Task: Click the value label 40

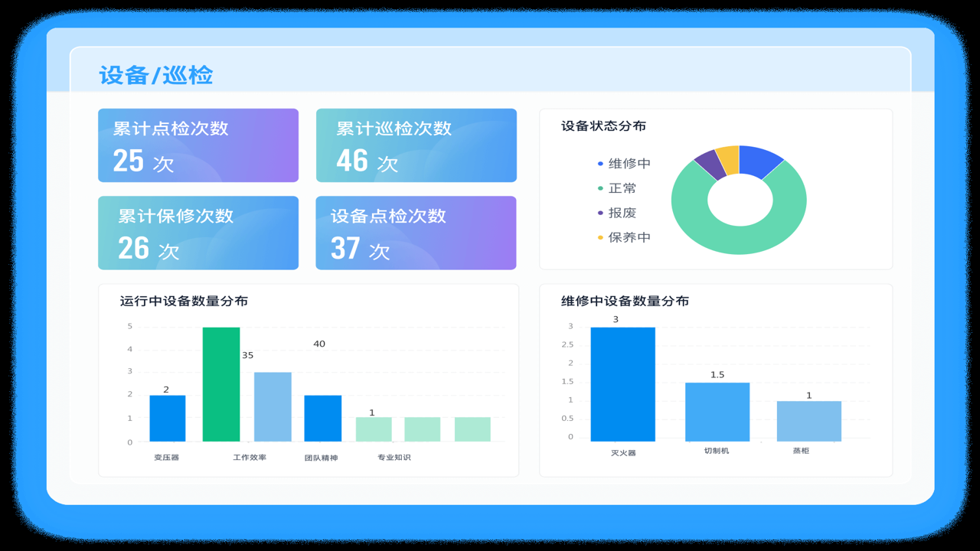Action: (x=319, y=344)
